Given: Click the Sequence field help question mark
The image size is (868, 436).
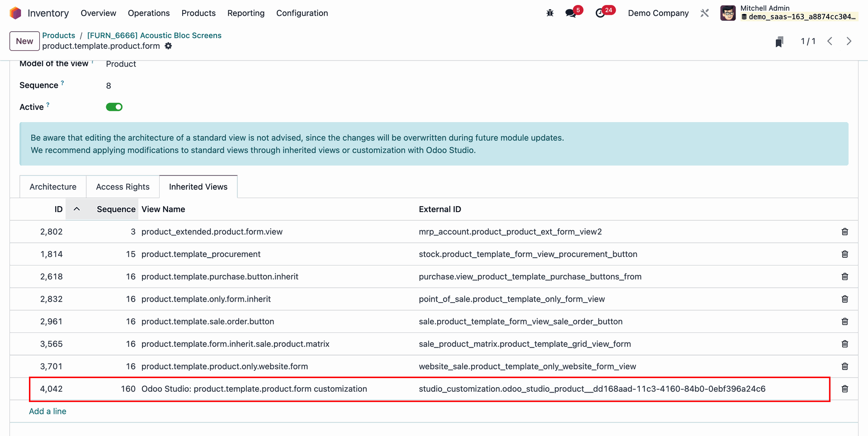Looking at the screenshot, I should [62, 83].
